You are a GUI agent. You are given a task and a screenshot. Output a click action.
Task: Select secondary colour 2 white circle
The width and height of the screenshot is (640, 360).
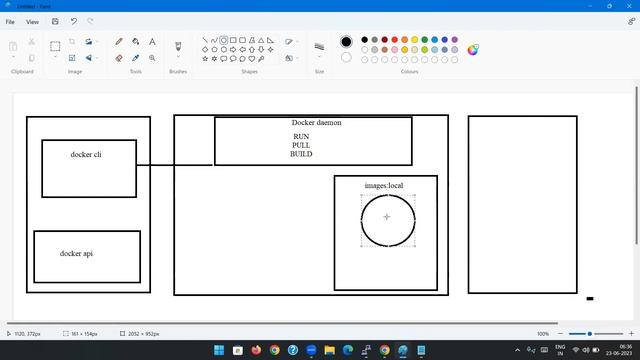[x=346, y=57]
